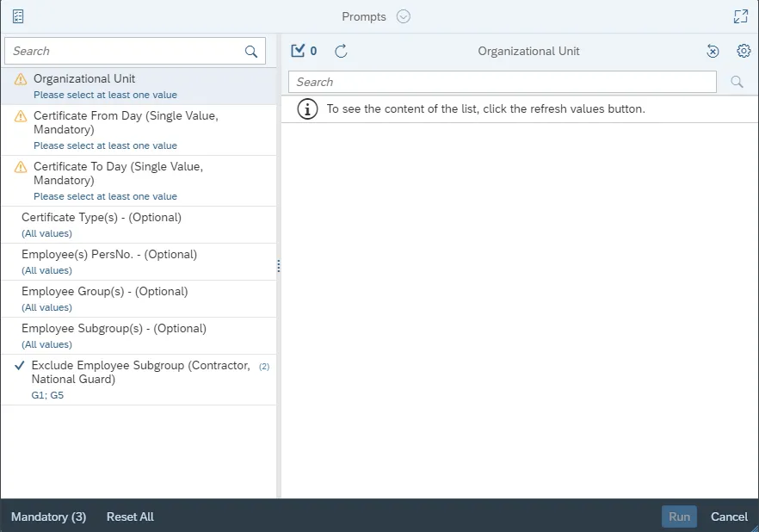The width and height of the screenshot is (759, 532).
Task: Click the Mandatory (3) filter
Action: point(48,517)
